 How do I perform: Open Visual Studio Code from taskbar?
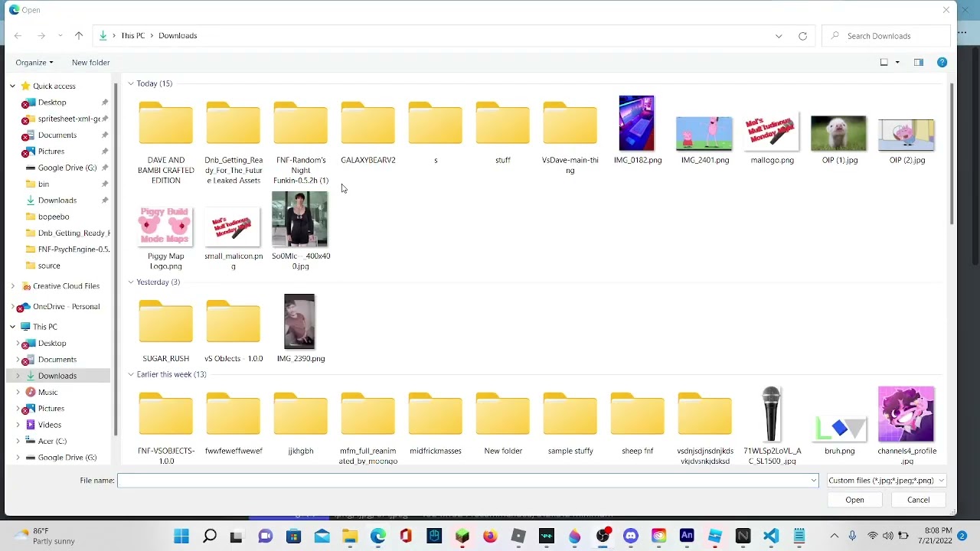(x=771, y=536)
